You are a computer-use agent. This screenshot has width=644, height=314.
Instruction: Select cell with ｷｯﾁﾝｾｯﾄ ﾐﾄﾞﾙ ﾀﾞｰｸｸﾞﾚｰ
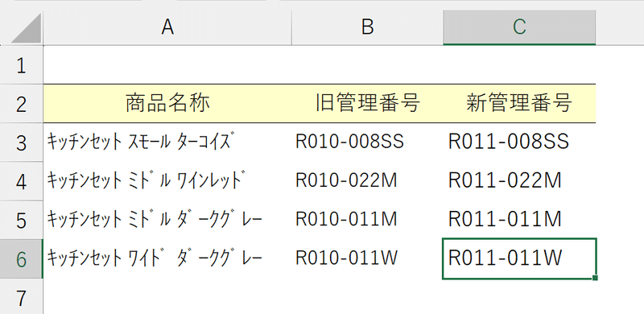[167, 220]
